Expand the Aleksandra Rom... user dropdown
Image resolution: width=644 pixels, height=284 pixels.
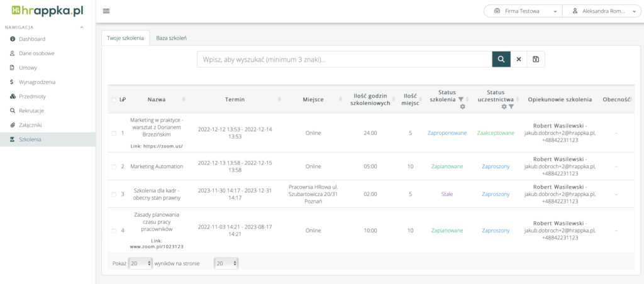pyautogui.click(x=602, y=11)
